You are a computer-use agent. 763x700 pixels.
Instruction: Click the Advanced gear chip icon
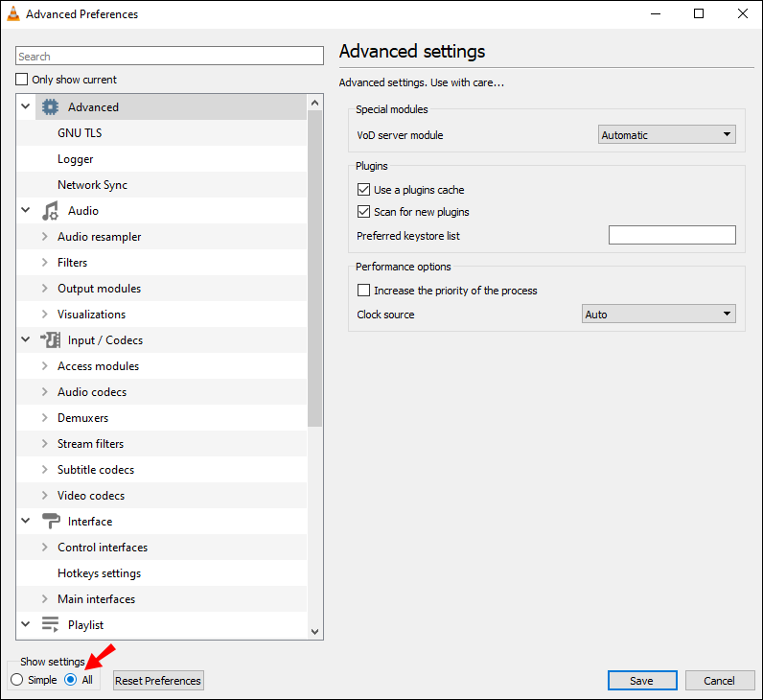pyautogui.click(x=51, y=107)
